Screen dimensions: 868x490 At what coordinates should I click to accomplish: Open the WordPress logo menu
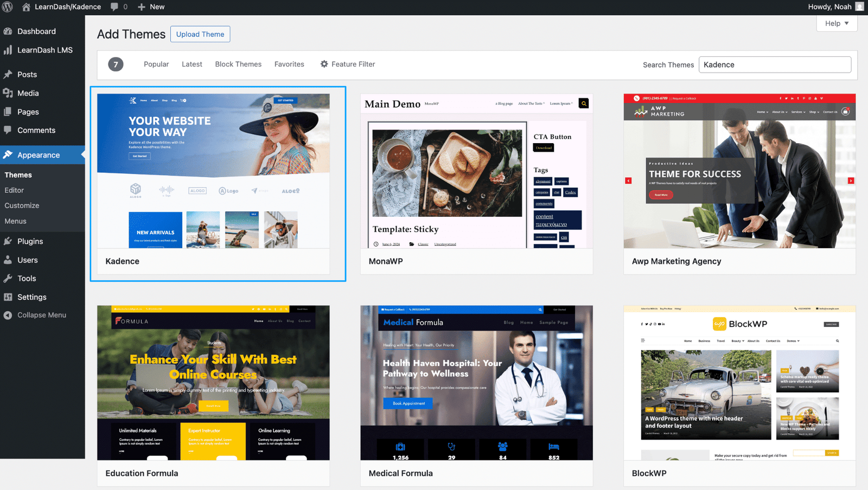click(8, 7)
